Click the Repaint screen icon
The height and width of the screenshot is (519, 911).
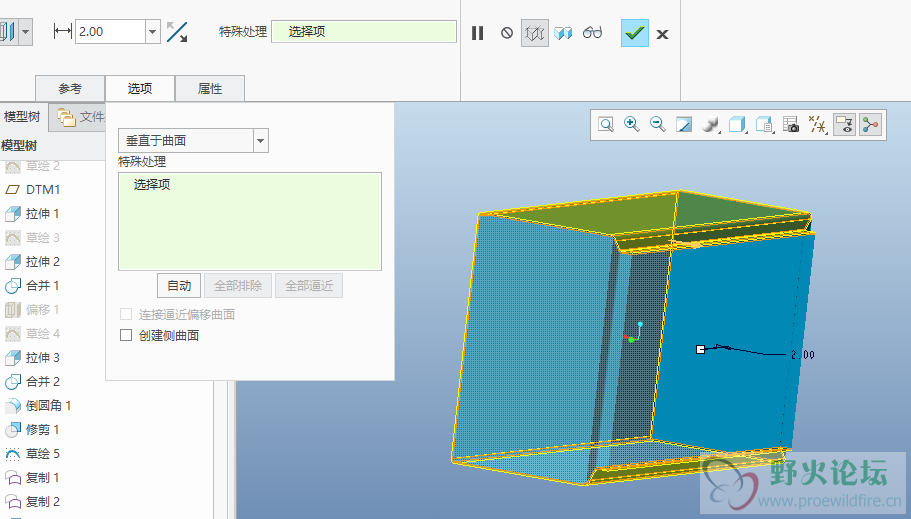point(684,124)
